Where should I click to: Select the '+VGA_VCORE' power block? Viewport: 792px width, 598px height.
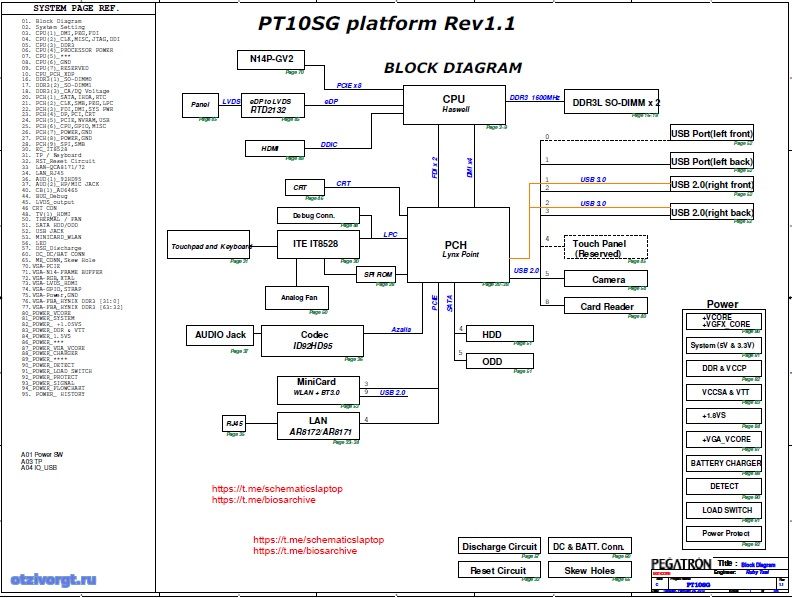pos(724,439)
